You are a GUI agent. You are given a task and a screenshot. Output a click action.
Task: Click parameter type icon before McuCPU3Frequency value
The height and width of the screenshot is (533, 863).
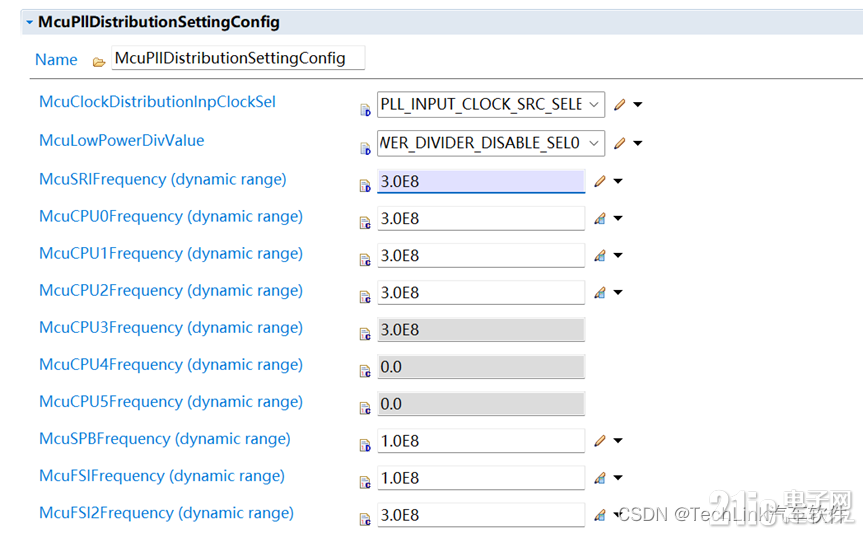coord(365,334)
